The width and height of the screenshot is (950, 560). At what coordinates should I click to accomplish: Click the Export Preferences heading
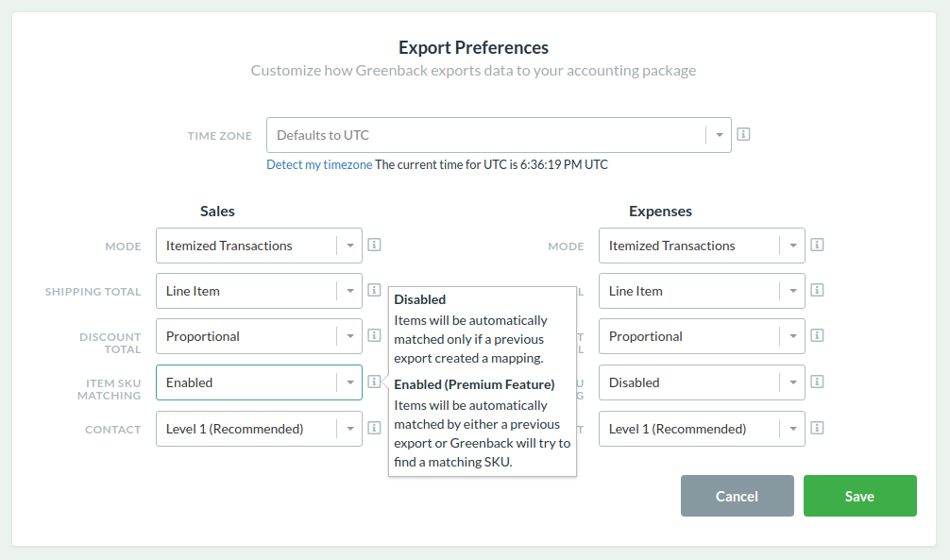[473, 47]
